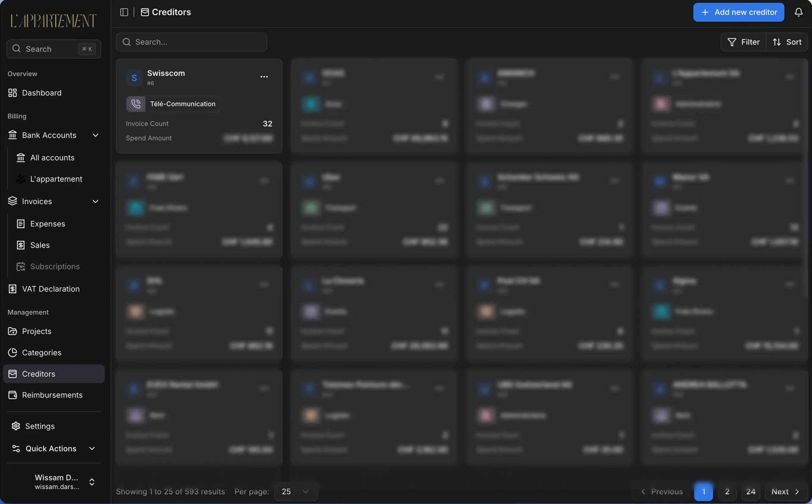This screenshot has height=504, width=812.
Task: Collapse the Invoices section chevron
Action: [96, 202]
